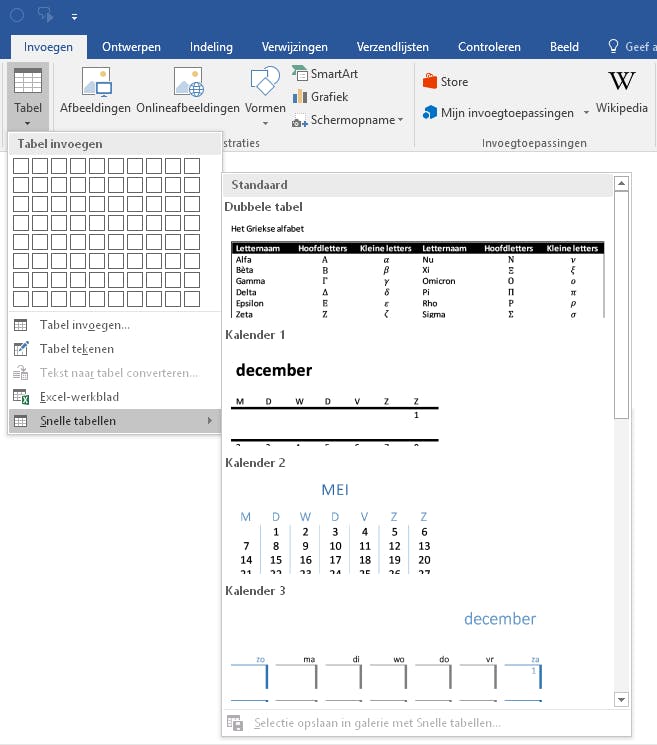Viewport: 657px width, 745px height.
Task: Click scroll-down arrow of quick tables gallery
Action: coord(621,699)
